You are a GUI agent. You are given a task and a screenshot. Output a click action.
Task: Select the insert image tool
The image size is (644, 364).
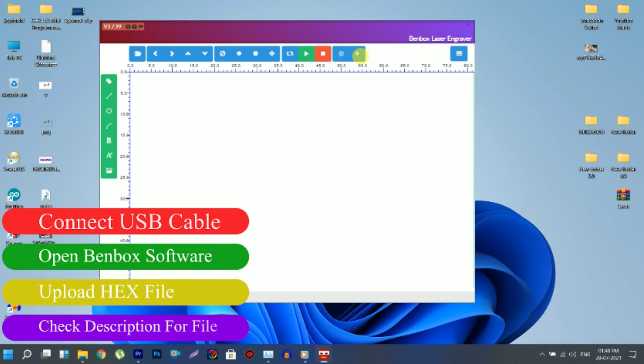109,170
